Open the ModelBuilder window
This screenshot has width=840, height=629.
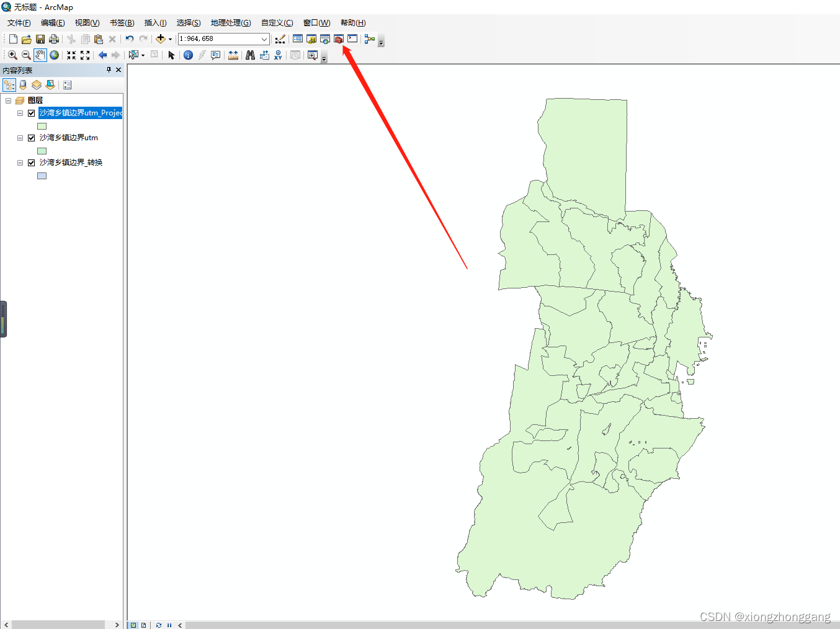pos(369,38)
